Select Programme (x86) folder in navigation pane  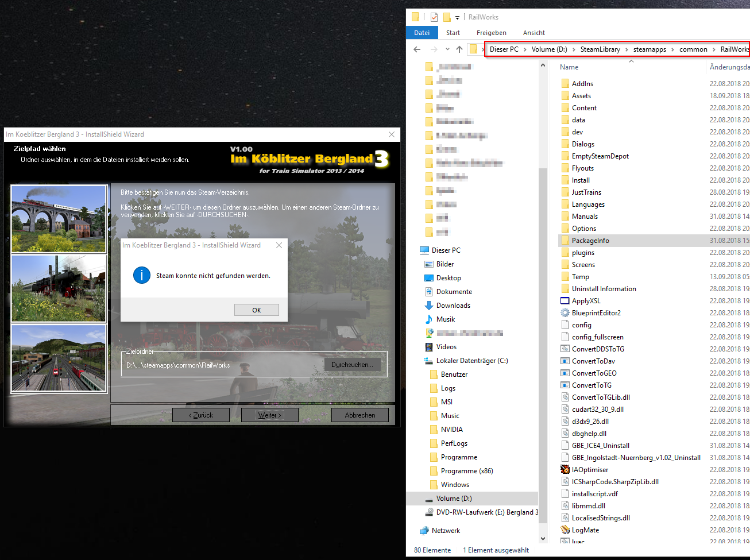467,471
